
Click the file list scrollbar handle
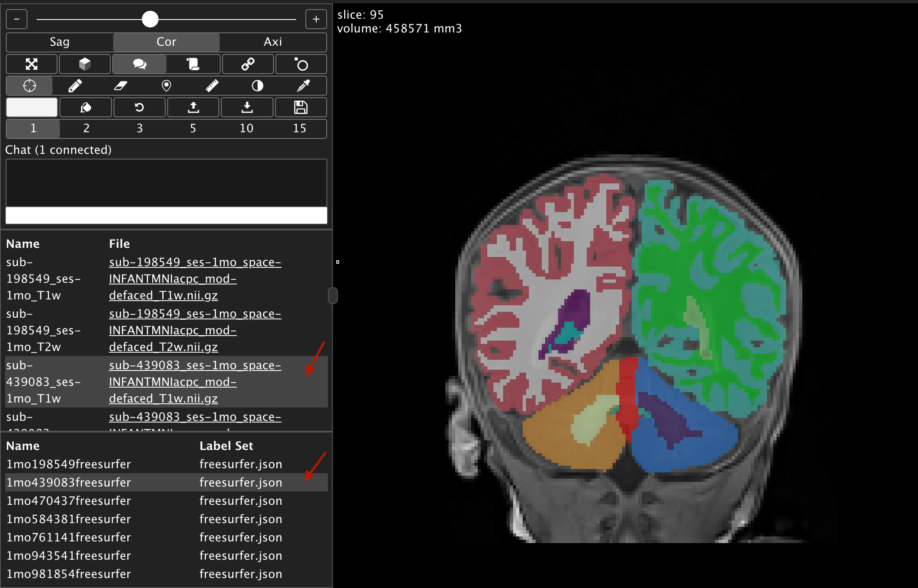click(332, 296)
